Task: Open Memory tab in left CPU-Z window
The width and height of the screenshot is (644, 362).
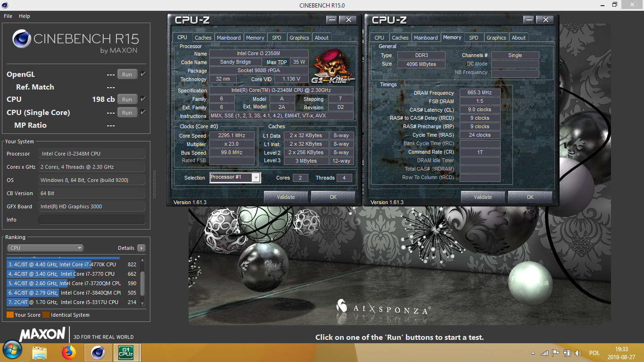Action: pyautogui.click(x=255, y=38)
